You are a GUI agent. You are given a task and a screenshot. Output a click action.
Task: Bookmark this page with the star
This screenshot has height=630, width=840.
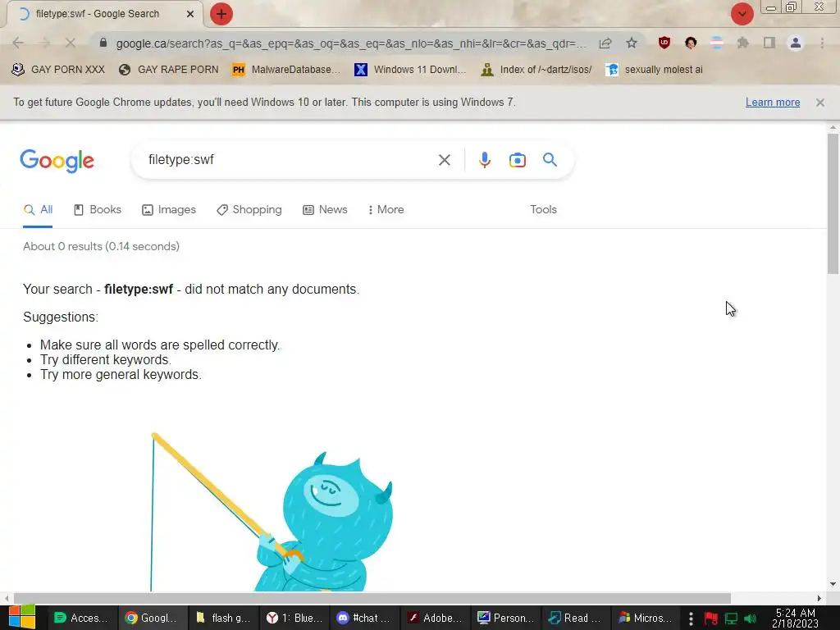pyautogui.click(x=632, y=43)
